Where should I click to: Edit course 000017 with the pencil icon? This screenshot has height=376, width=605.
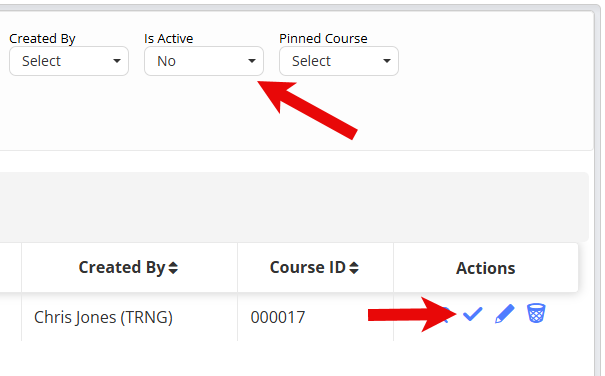point(505,313)
